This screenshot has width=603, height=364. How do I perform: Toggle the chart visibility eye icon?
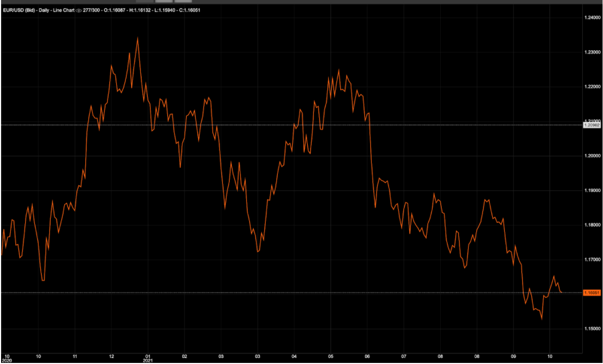(x=79, y=9)
